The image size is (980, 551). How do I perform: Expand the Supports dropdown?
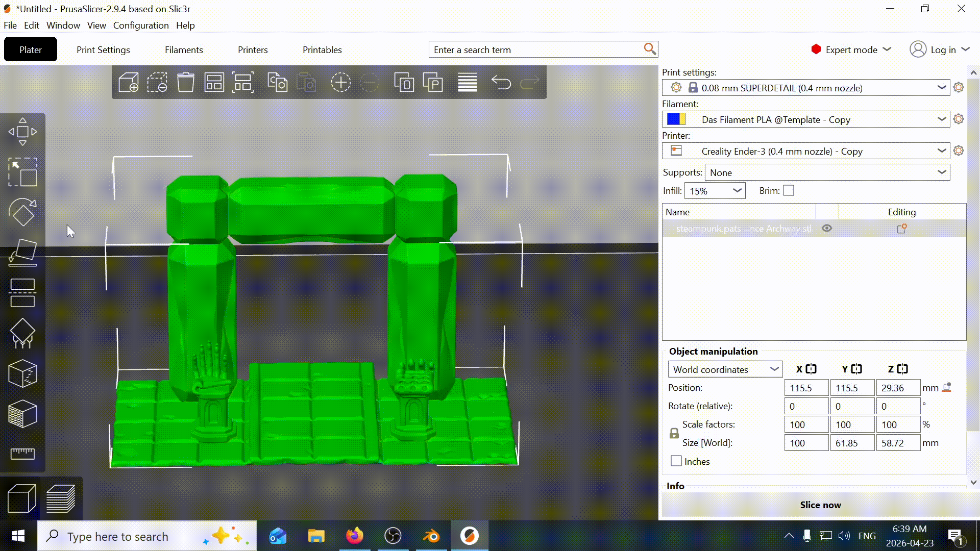pyautogui.click(x=827, y=172)
